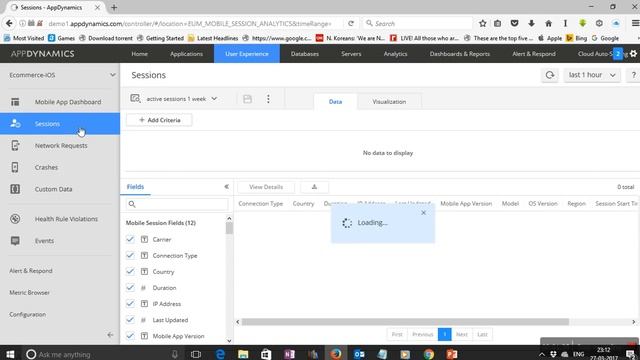Uncheck the Duration field checkbox

point(130,288)
